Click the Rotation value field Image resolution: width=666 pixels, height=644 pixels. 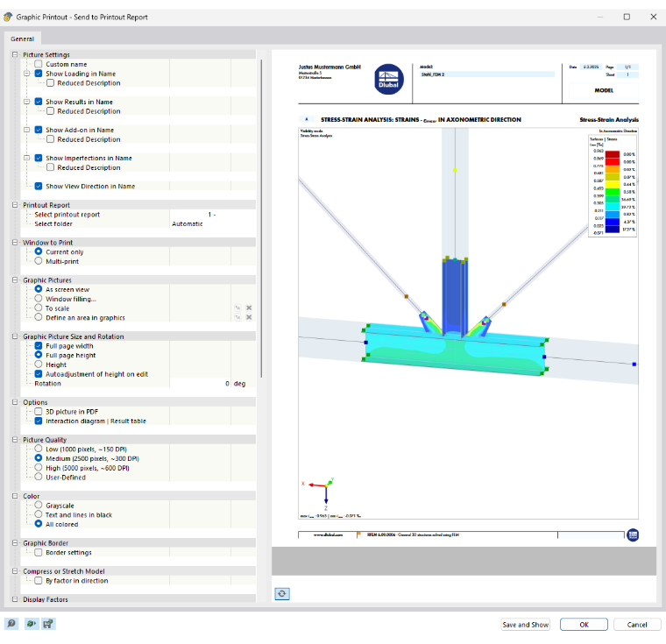click(x=201, y=383)
